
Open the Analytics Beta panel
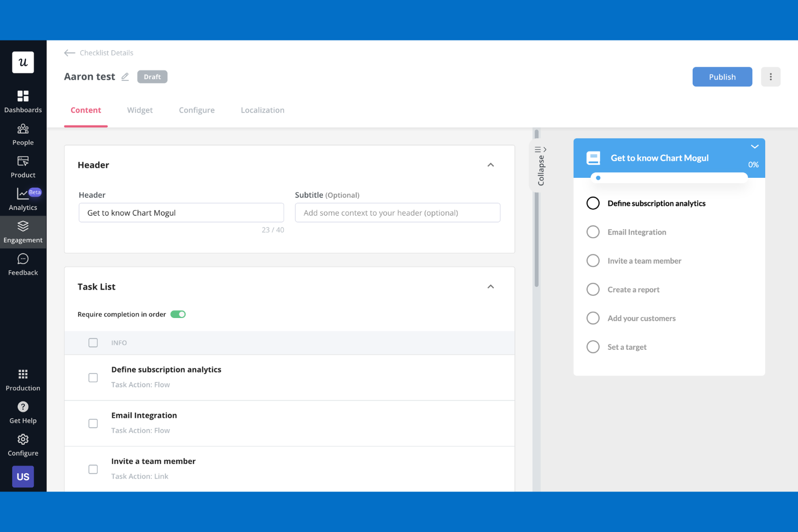tap(23, 199)
